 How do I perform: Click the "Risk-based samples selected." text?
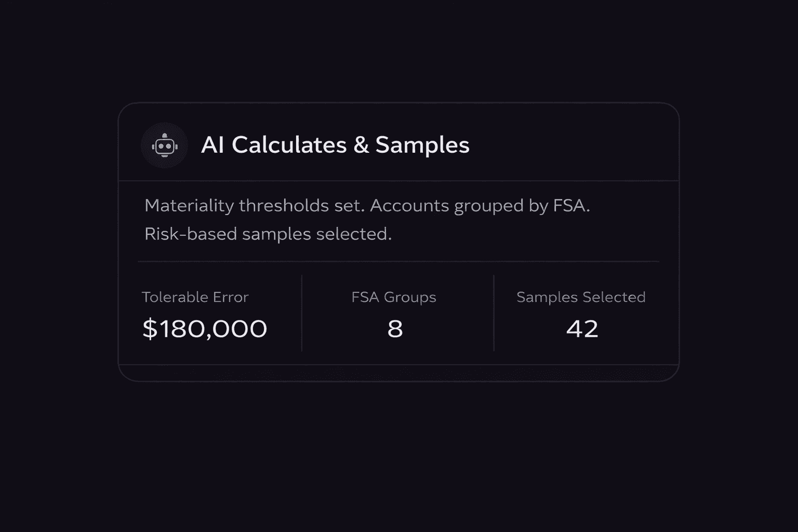tap(268, 234)
